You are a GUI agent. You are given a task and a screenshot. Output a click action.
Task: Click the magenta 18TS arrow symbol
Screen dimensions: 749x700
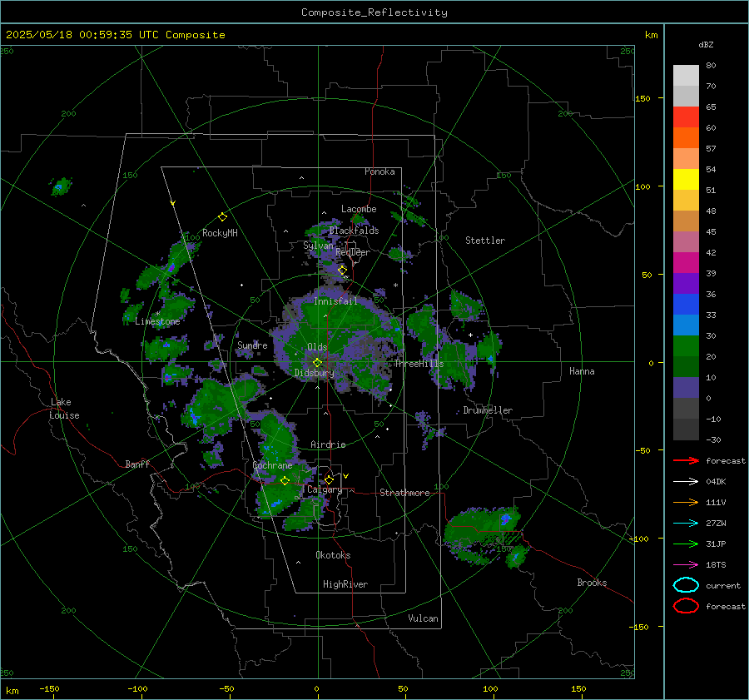pyautogui.click(x=686, y=565)
